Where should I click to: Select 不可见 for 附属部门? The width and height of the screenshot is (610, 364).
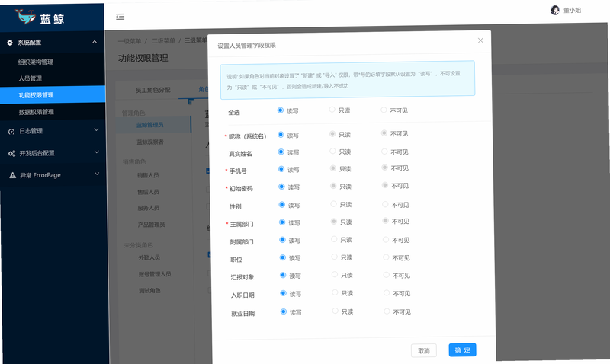coord(386,240)
